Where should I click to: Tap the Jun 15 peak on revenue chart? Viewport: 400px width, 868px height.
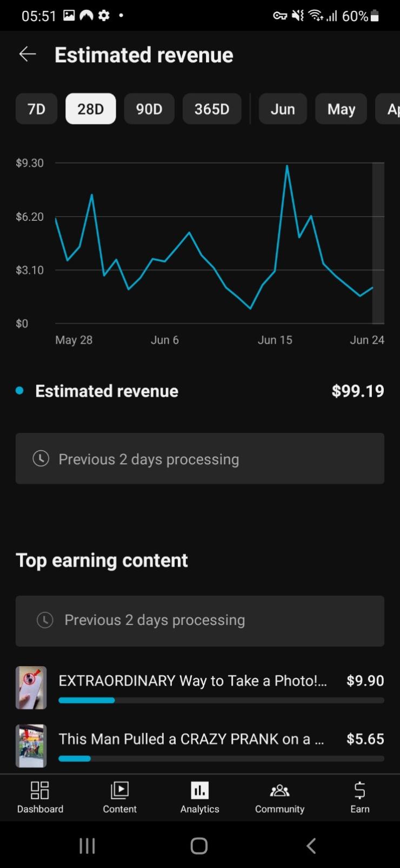click(287, 166)
